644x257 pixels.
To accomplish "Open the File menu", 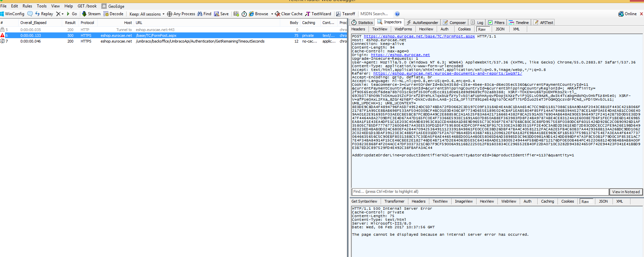I will 4,6.
